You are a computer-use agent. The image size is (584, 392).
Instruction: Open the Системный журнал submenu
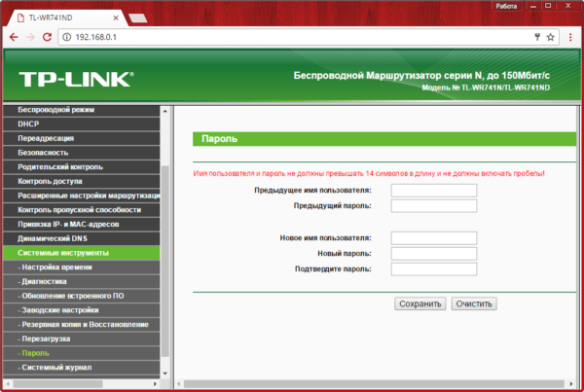tap(82, 368)
